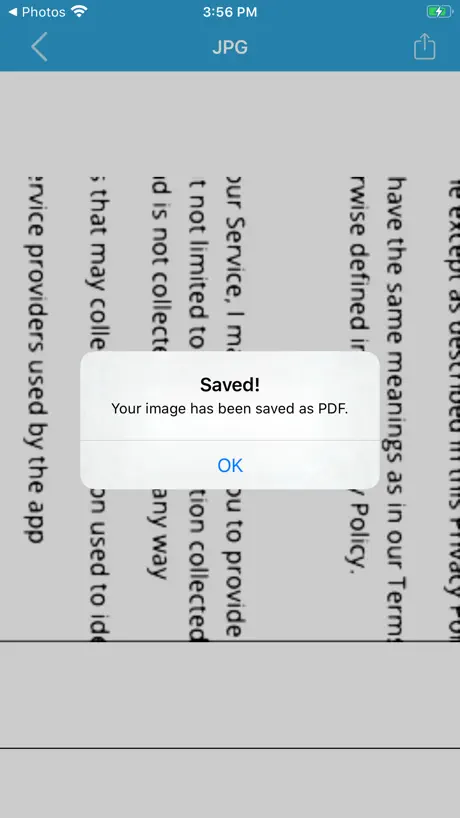Open the share sheet icon
This screenshot has height=818, width=460.
coord(424,46)
